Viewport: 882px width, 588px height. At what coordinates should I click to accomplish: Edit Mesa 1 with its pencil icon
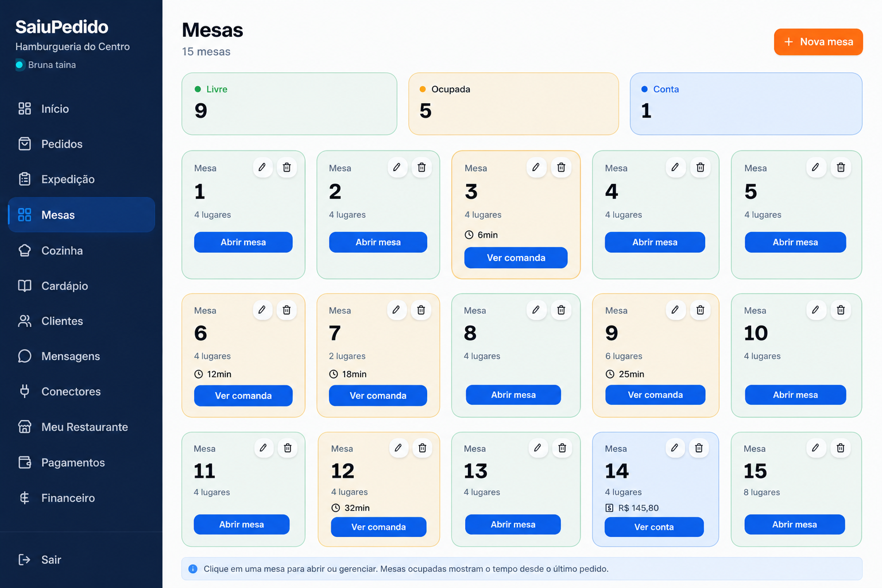pos(262,167)
